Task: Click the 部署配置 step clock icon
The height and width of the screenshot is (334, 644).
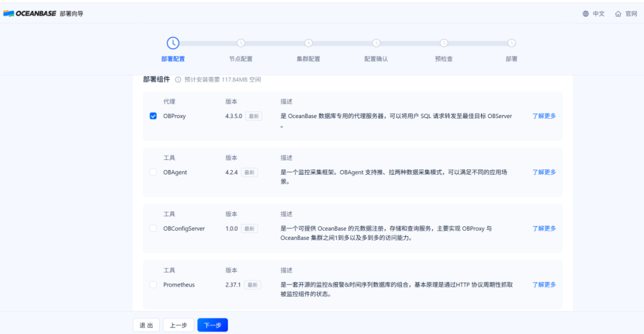Action: (173, 43)
